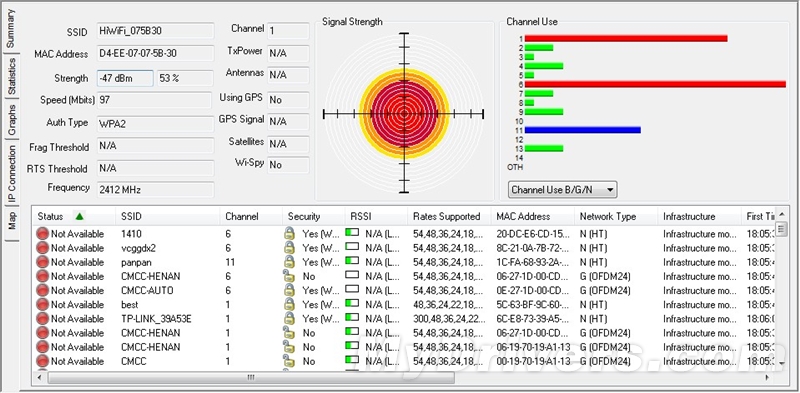Click the red channel 6 usage bar
Image resolution: width=800 pixels, height=393 pixels.
[655, 84]
